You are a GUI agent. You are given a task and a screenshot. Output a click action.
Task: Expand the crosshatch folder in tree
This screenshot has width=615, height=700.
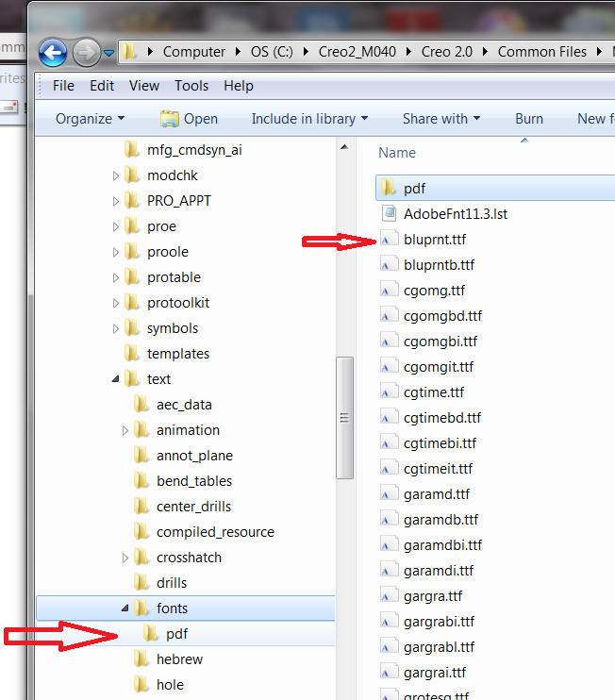pos(125,558)
